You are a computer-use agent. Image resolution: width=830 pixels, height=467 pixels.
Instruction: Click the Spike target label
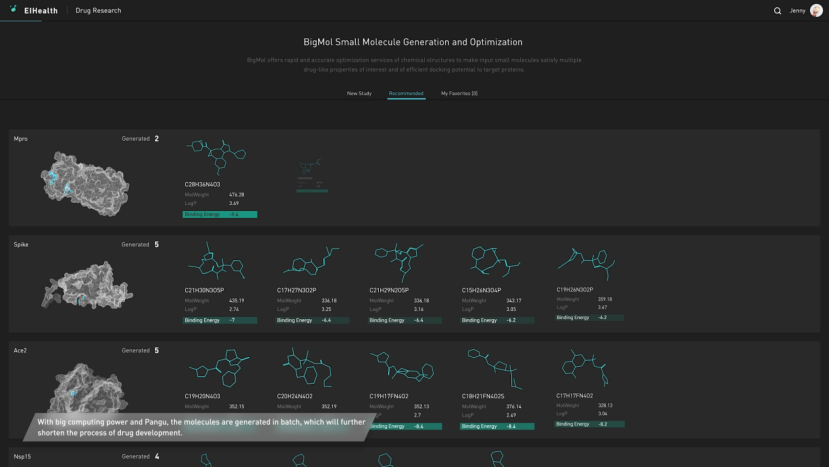21,245
